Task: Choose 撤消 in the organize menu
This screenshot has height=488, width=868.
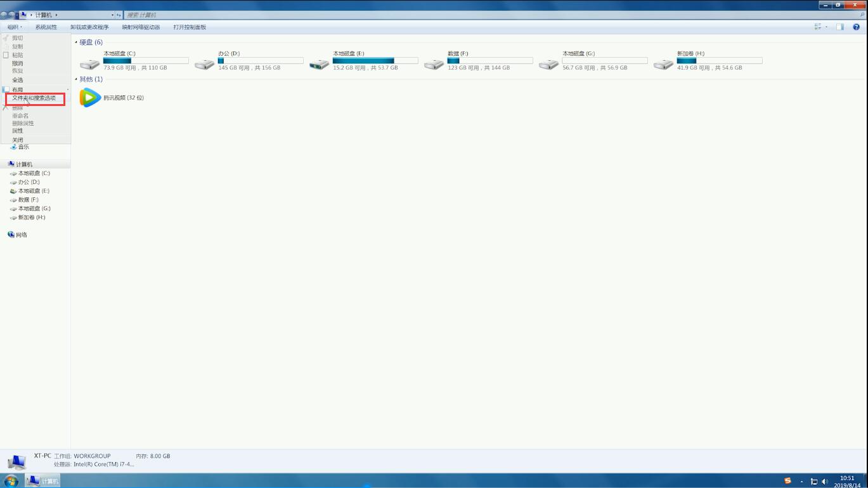Action: (x=18, y=63)
